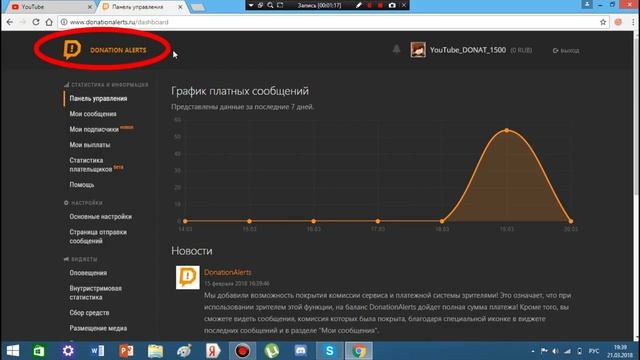Open the Сбор средств widget
The width and height of the screenshot is (640, 360).
89,313
